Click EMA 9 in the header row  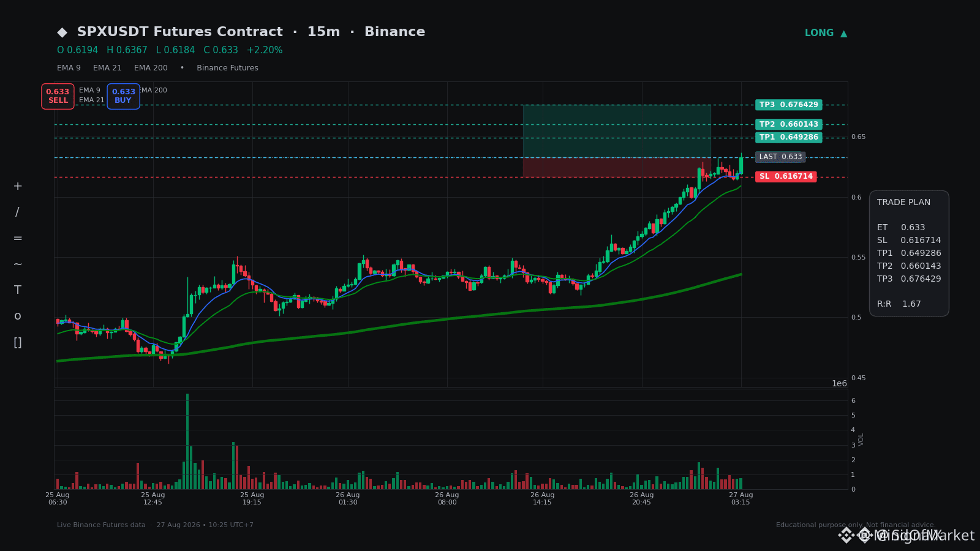click(69, 68)
